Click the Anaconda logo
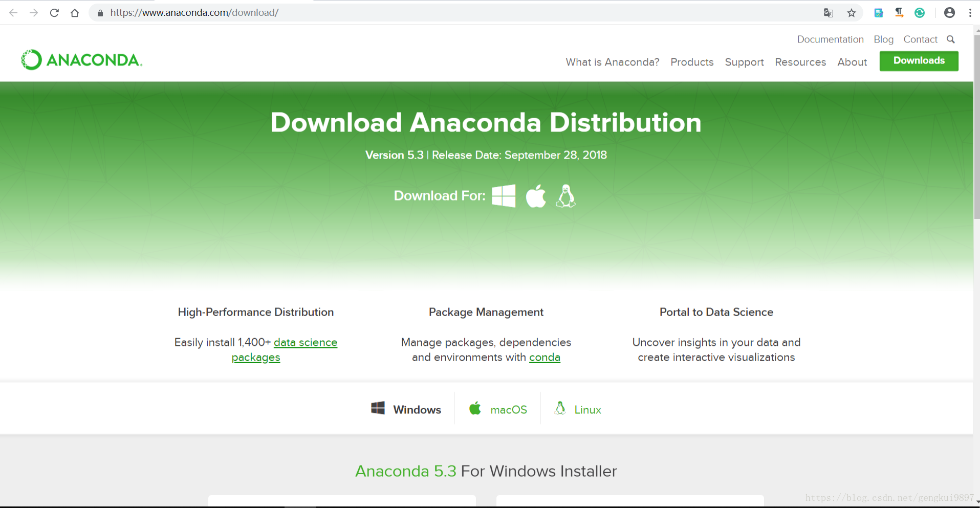This screenshot has height=508, width=980. [81, 59]
